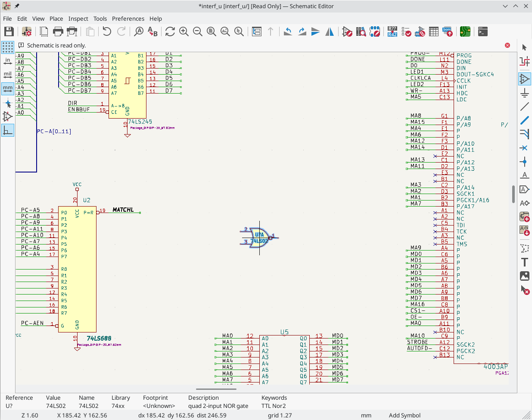Select the Add Image tool
Image resolution: width=532 pixels, height=420 pixels.
click(525, 276)
